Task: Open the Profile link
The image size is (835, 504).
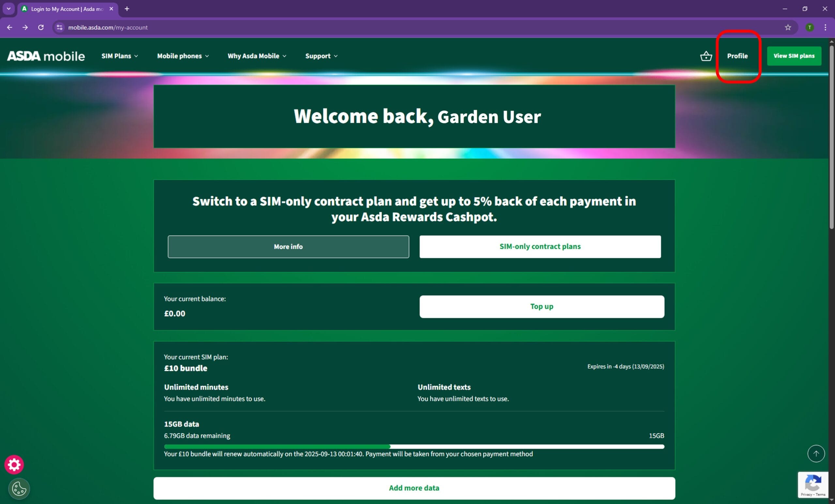Action: click(737, 56)
